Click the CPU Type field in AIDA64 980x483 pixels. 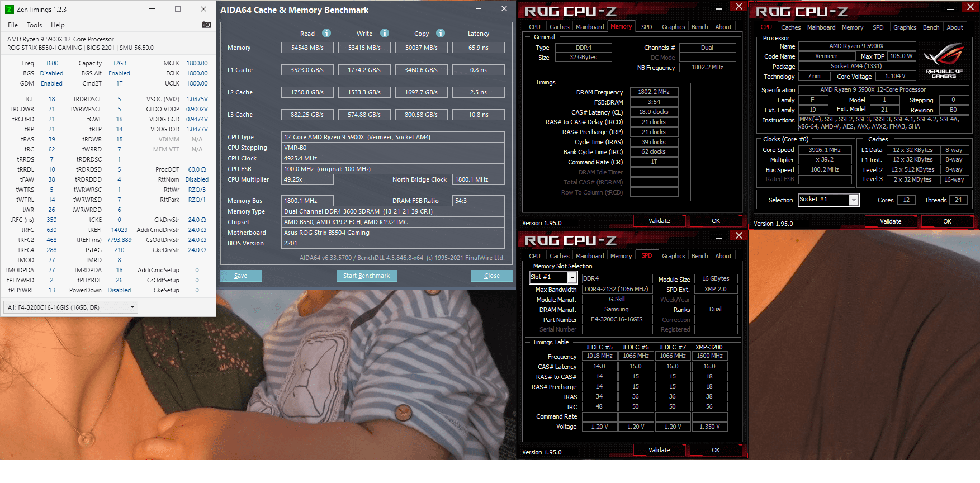[392, 137]
